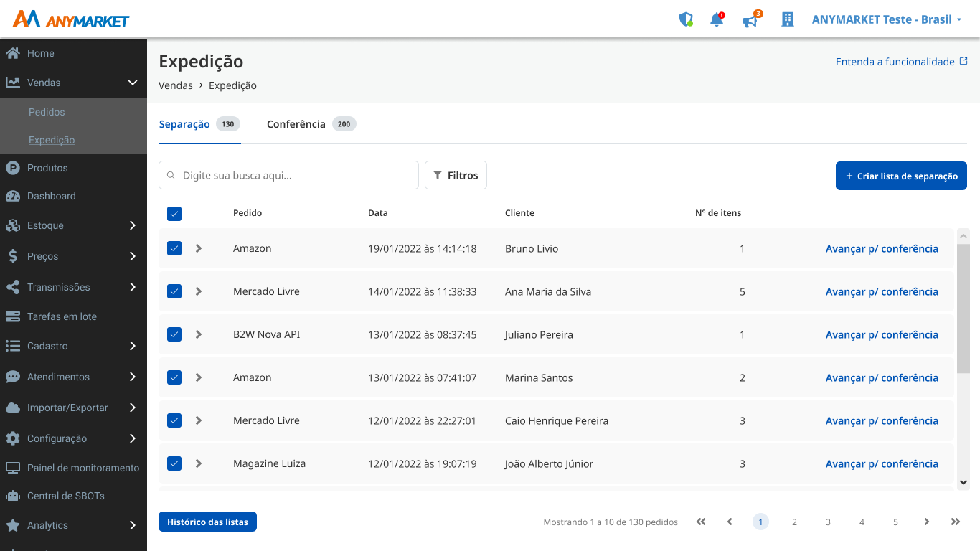Go to page 3
Image resolution: width=980 pixels, height=551 pixels.
828,522
